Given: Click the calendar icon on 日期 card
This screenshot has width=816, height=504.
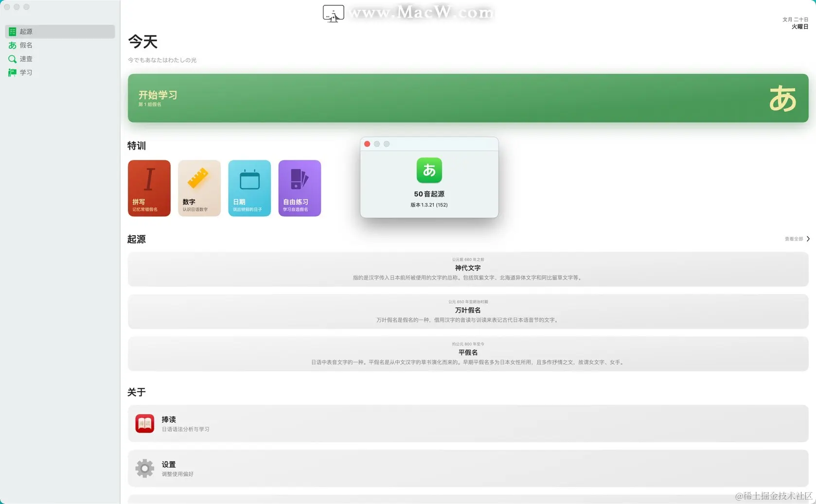Looking at the screenshot, I should (249, 180).
